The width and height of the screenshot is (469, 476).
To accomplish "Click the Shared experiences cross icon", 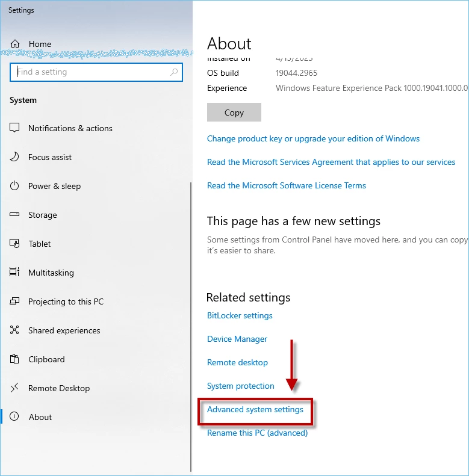I will point(14,330).
